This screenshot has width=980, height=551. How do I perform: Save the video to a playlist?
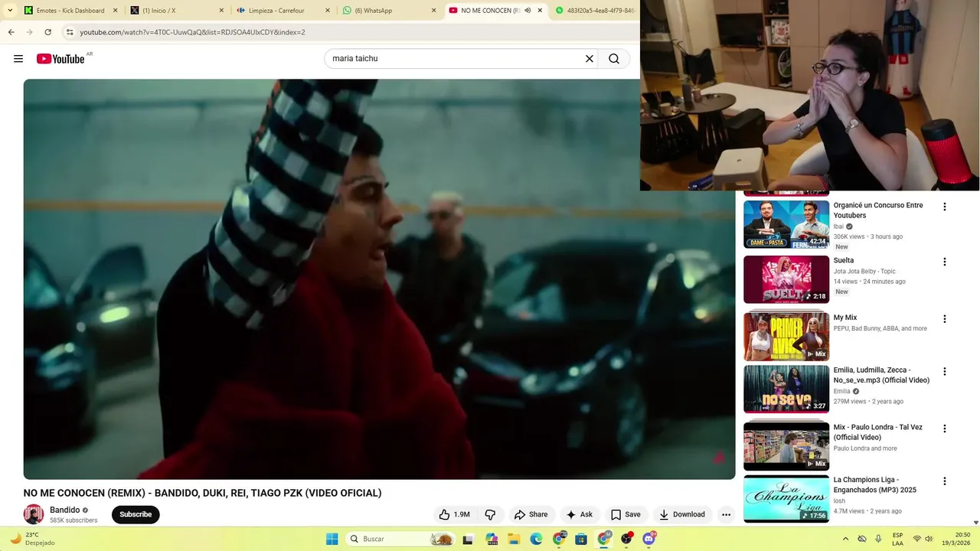626,514
